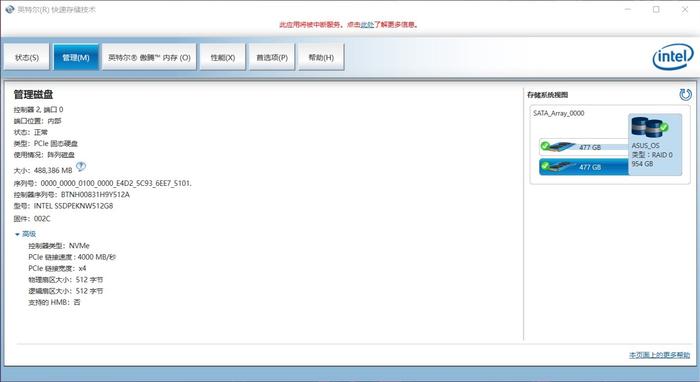Collapse the 高级 section
The image size is (700, 382).
click(25, 234)
